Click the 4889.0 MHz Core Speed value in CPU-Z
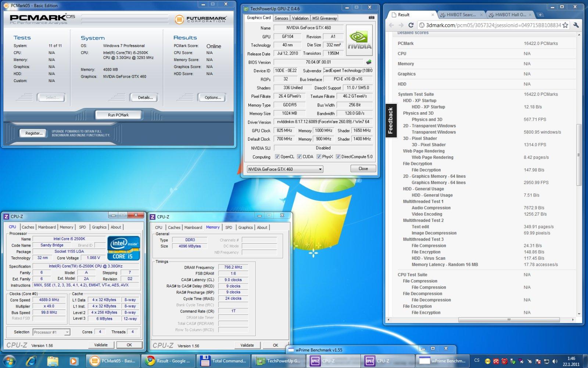Image resolution: width=588 pixels, height=368 pixels. (x=49, y=300)
